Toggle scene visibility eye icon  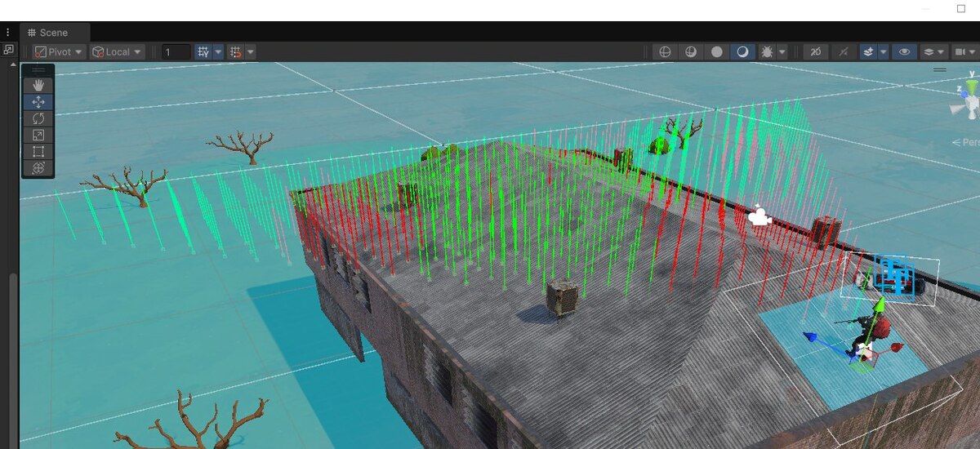click(904, 51)
